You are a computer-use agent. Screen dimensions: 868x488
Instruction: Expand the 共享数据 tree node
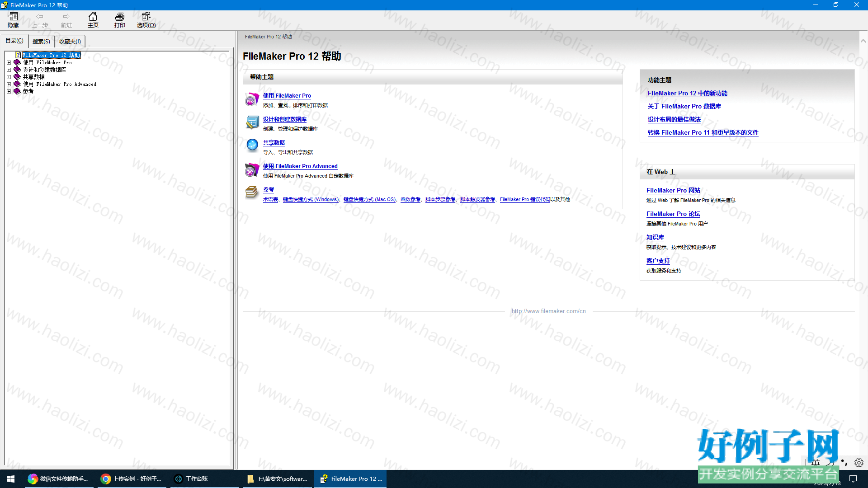(x=9, y=77)
